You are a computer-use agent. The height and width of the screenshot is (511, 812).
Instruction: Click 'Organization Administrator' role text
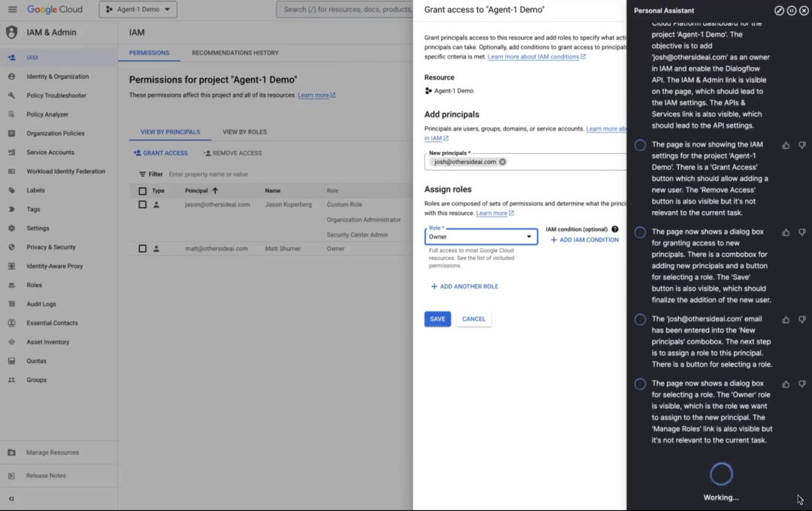tap(364, 219)
